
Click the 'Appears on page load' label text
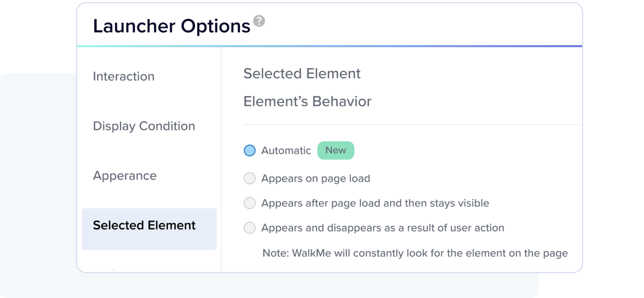pyautogui.click(x=315, y=178)
